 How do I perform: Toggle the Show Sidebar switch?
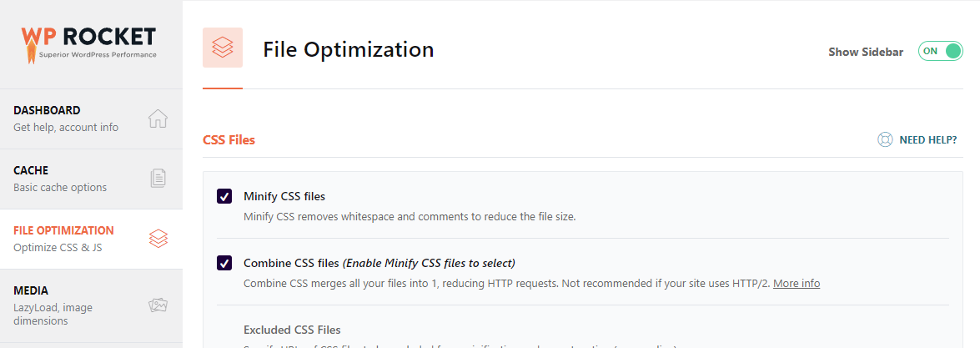pos(940,51)
